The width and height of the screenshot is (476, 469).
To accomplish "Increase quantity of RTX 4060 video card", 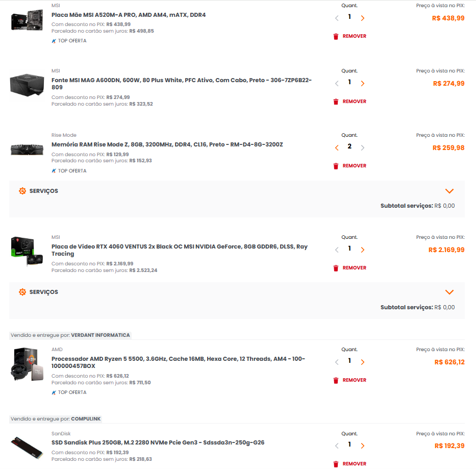I will pyautogui.click(x=362, y=250).
